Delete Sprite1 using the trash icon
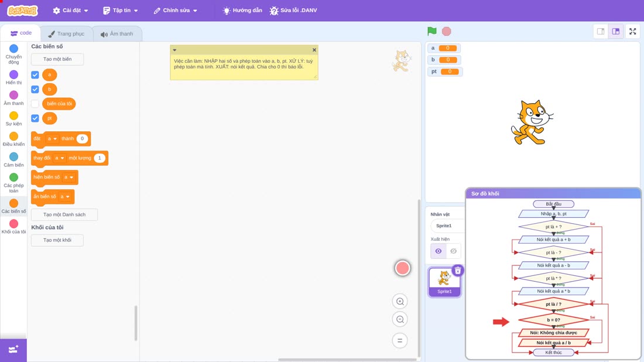 [x=458, y=271]
